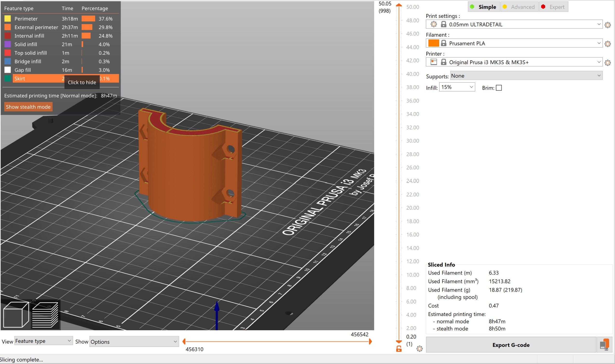Click the 50.05 (998) layer height label

pyautogui.click(x=385, y=7)
